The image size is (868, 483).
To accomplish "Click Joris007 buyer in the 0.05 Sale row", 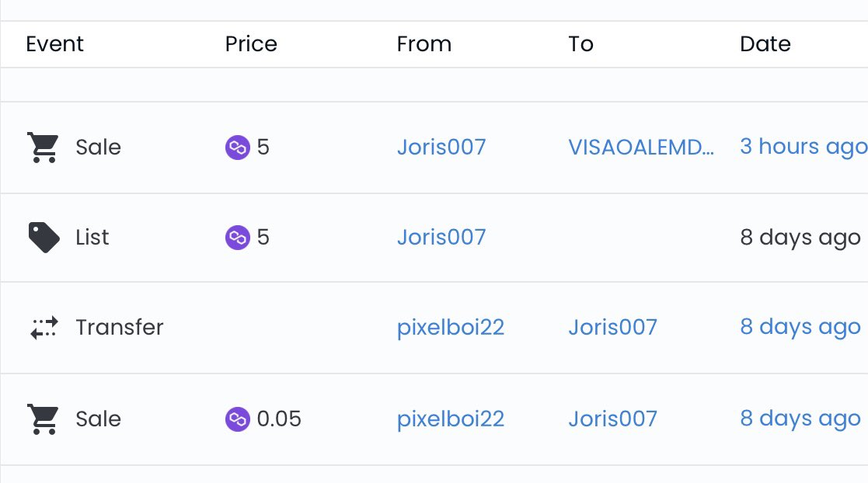I will pyautogui.click(x=613, y=419).
